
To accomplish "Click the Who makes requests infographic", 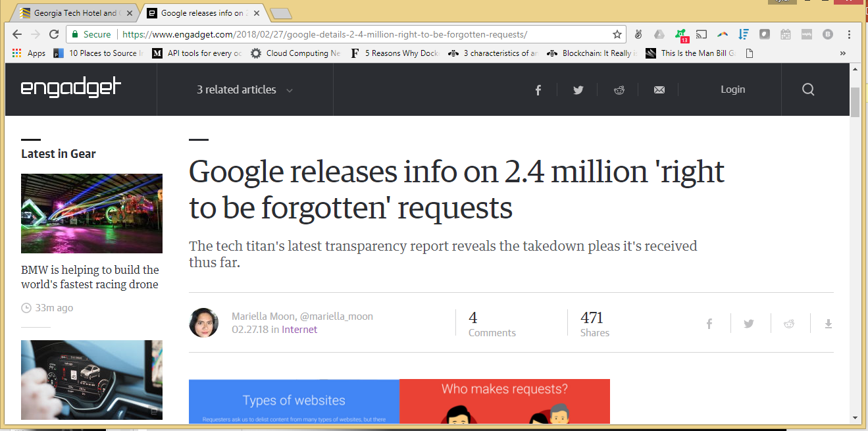I will (x=505, y=401).
